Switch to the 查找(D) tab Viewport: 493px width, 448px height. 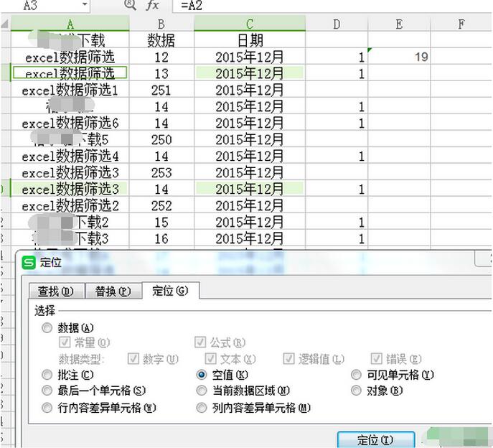pos(56,291)
